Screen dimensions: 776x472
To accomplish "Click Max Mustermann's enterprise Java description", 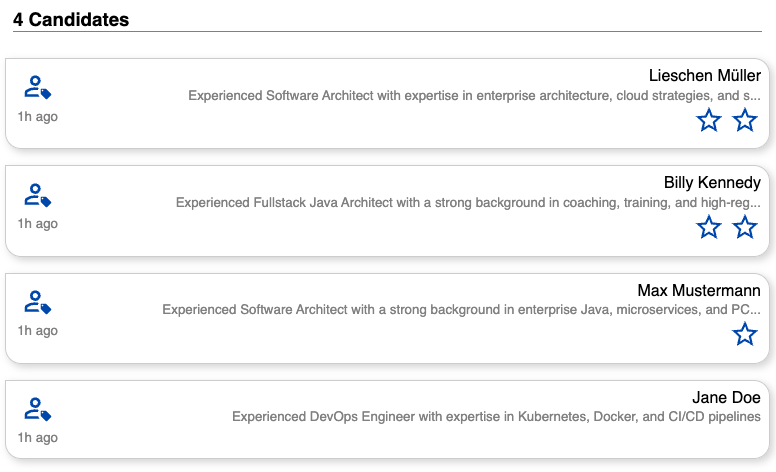I will [x=461, y=310].
